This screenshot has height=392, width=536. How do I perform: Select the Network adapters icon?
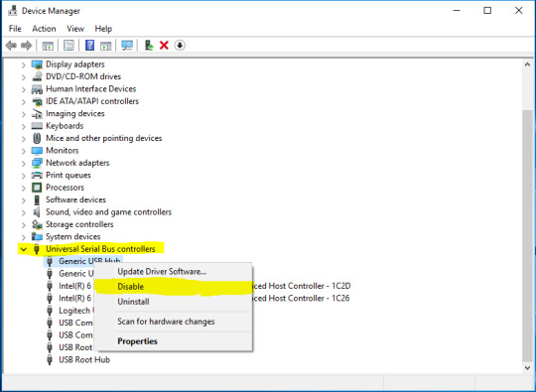[x=37, y=163]
